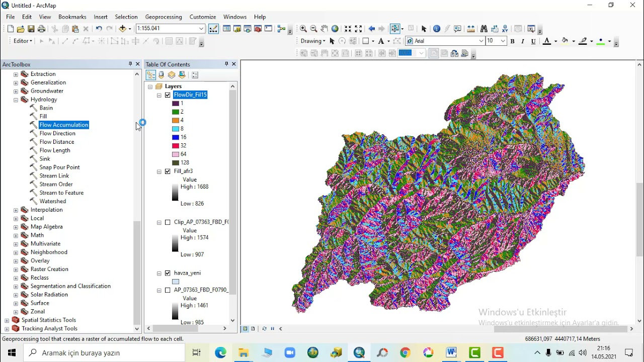The image size is (644, 362).
Task: Open the map scale dropdown
Action: 201,29
